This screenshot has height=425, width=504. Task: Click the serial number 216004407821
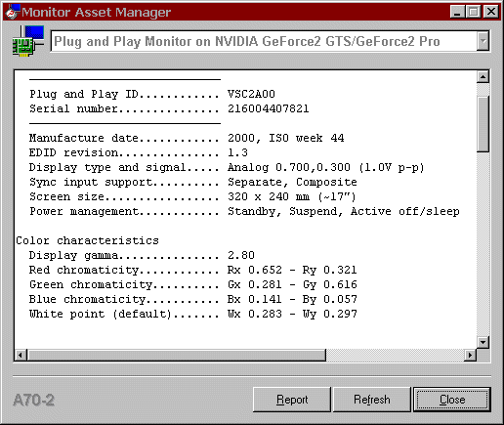coord(269,108)
